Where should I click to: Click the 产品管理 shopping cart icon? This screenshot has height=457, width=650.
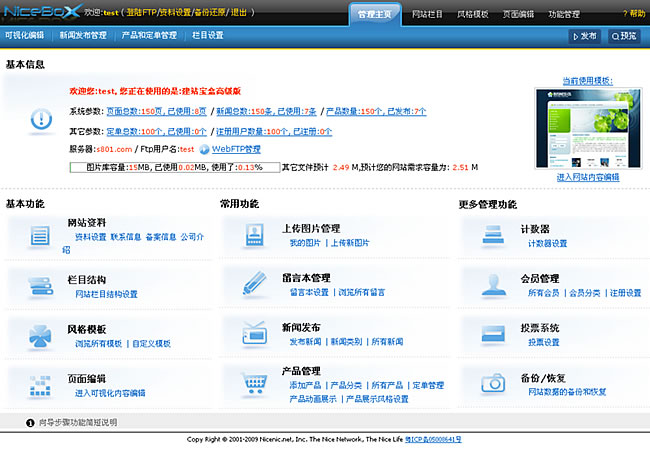pyautogui.click(x=254, y=382)
